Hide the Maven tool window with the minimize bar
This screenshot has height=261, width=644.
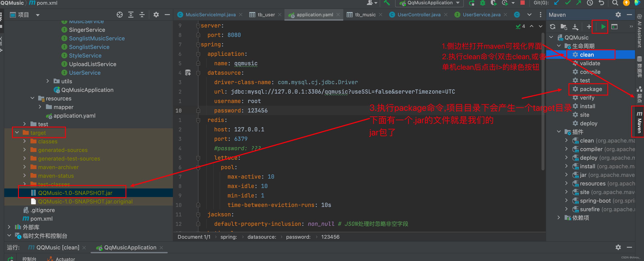pos(629,15)
